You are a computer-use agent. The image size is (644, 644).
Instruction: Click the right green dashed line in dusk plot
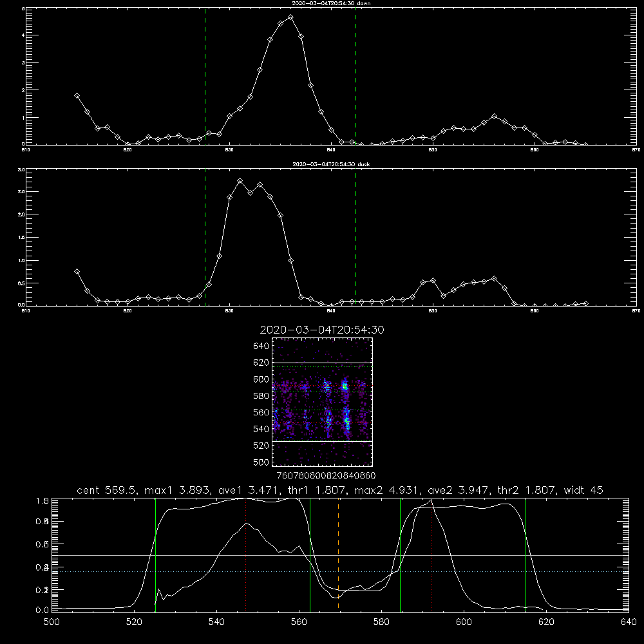pyautogui.click(x=355, y=237)
